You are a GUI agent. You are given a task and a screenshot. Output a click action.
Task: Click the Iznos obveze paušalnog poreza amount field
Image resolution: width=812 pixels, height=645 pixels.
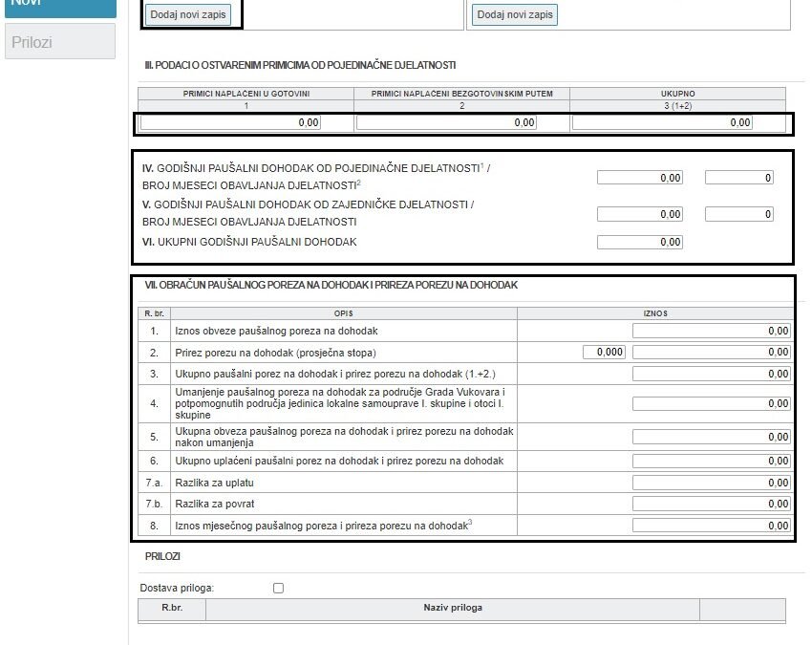pyautogui.click(x=712, y=331)
